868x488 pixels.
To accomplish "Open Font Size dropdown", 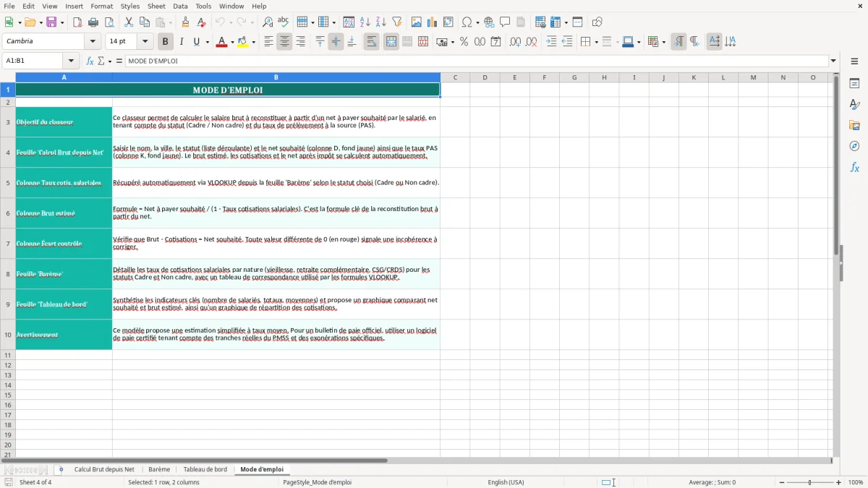I will click(145, 41).
